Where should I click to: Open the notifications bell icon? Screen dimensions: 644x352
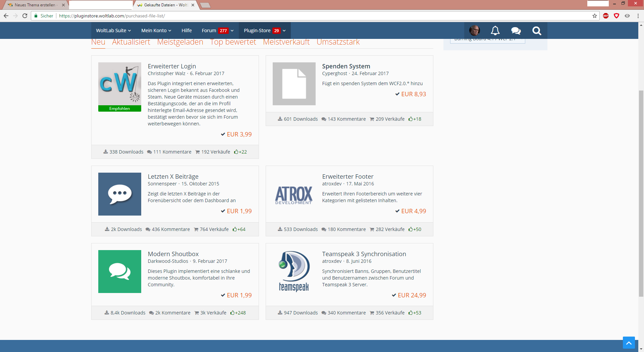tap(495, 31)
